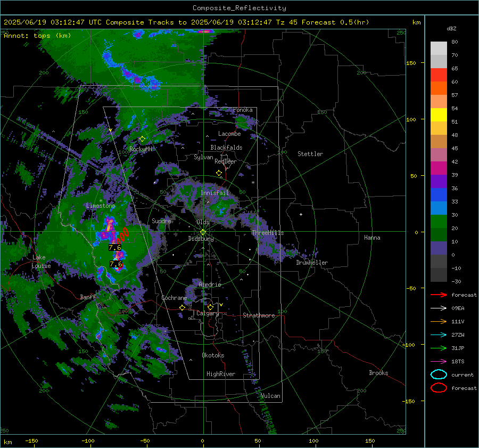Click the Drumheller city label
Screen dimensions: 479x448
tap(312, 263)
